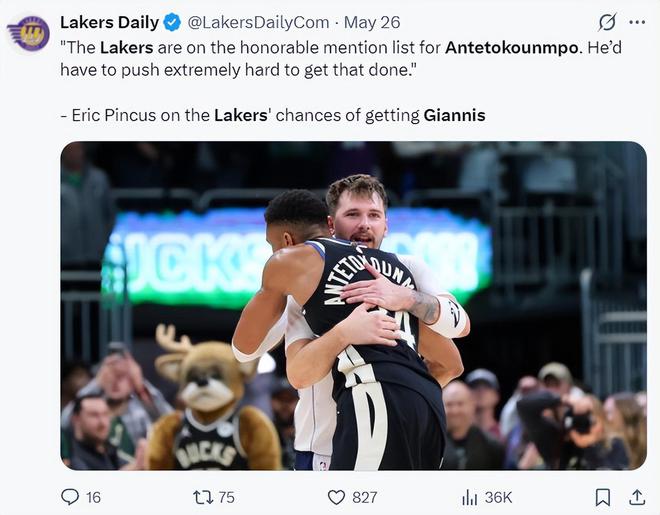Click the 16 replies count
Image resolution: width=660 pixels, height=515 pixels.
93,497
